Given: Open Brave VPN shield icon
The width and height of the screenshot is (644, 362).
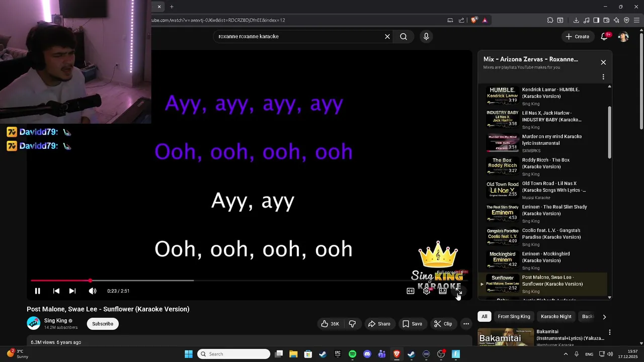Looking at the screenshot, I should 626,20.
